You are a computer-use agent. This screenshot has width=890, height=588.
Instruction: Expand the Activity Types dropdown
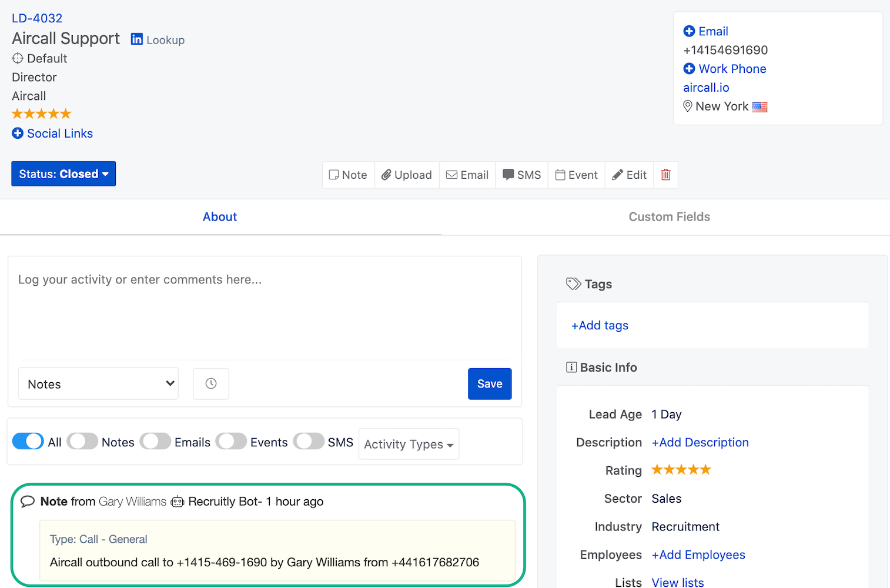click(409, 444)
